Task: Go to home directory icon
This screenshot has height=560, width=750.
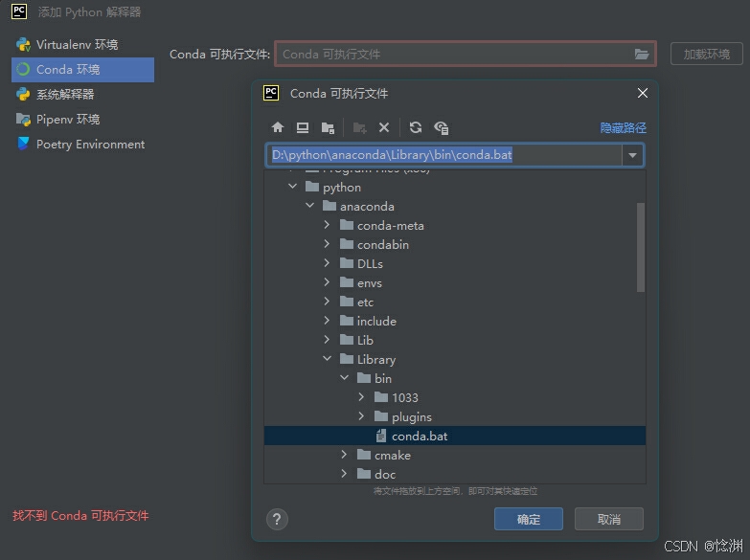Action: pos(278,127)
